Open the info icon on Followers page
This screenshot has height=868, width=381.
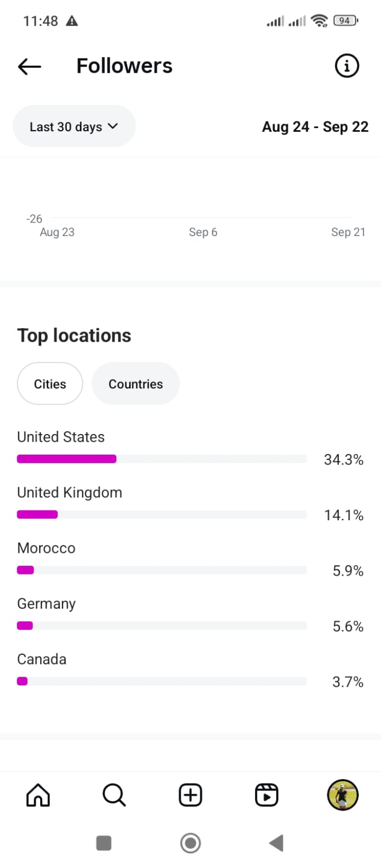pos(347,66)
